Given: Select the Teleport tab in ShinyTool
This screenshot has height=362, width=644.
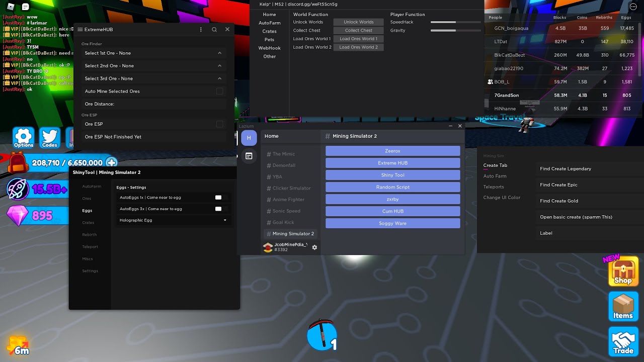Looking at the screenshot, I should [x=90, y=247].
